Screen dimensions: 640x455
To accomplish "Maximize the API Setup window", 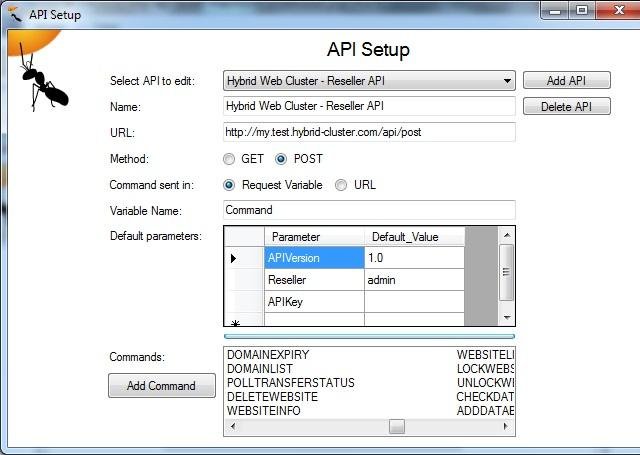I will (x=582, y=10).
